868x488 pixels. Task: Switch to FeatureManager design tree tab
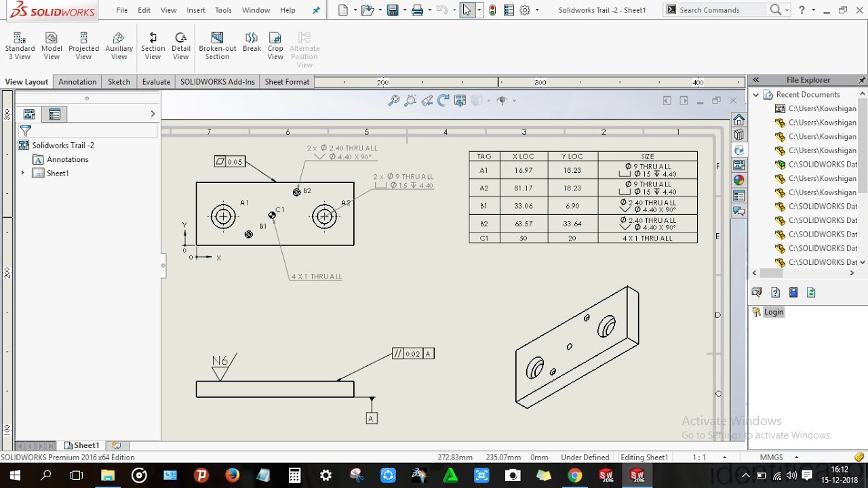click(29, 115)
